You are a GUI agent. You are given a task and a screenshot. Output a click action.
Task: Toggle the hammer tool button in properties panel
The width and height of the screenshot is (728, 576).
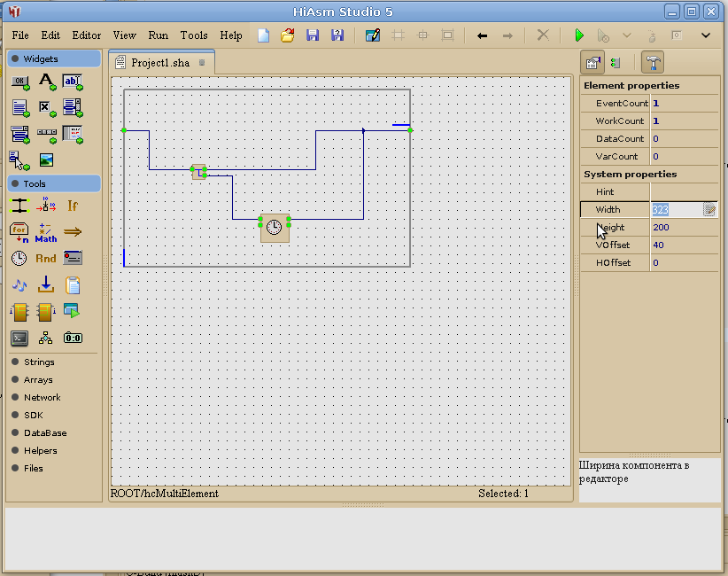pos(653,63)
